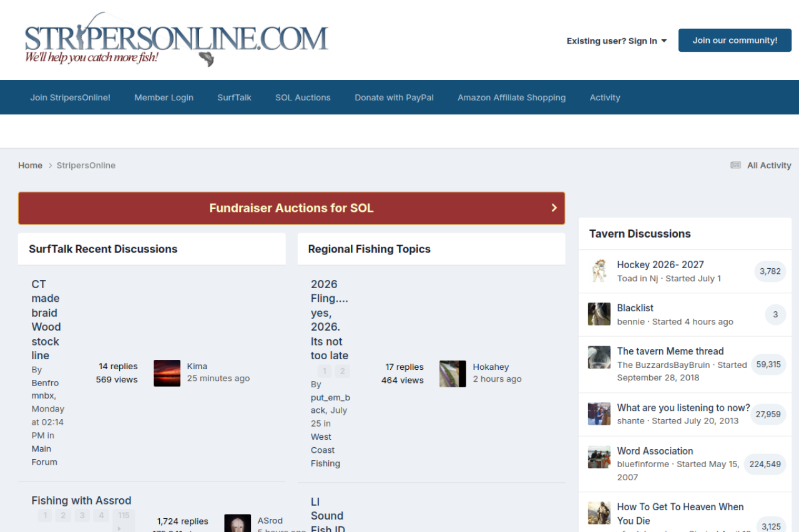Image resolution: width=799 pixels, height=532 pixels.
Task: Click the 27,959 reply count badge
Action: click(768, 414)
